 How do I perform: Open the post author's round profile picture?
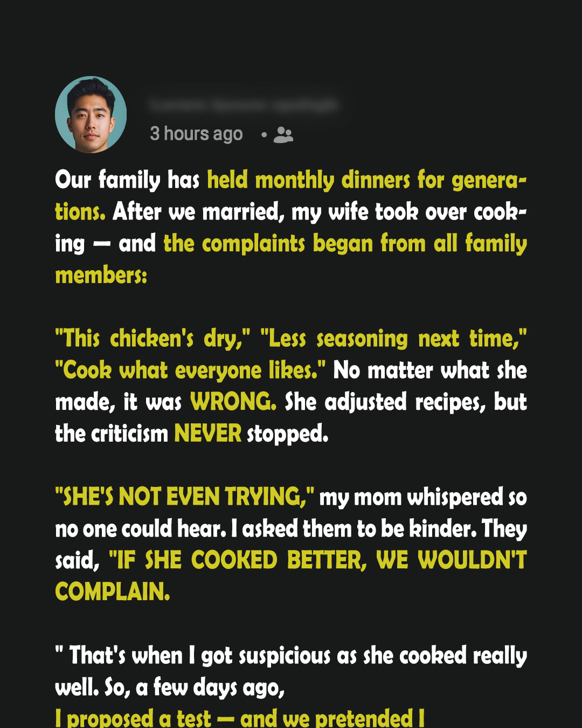point(91,114)
